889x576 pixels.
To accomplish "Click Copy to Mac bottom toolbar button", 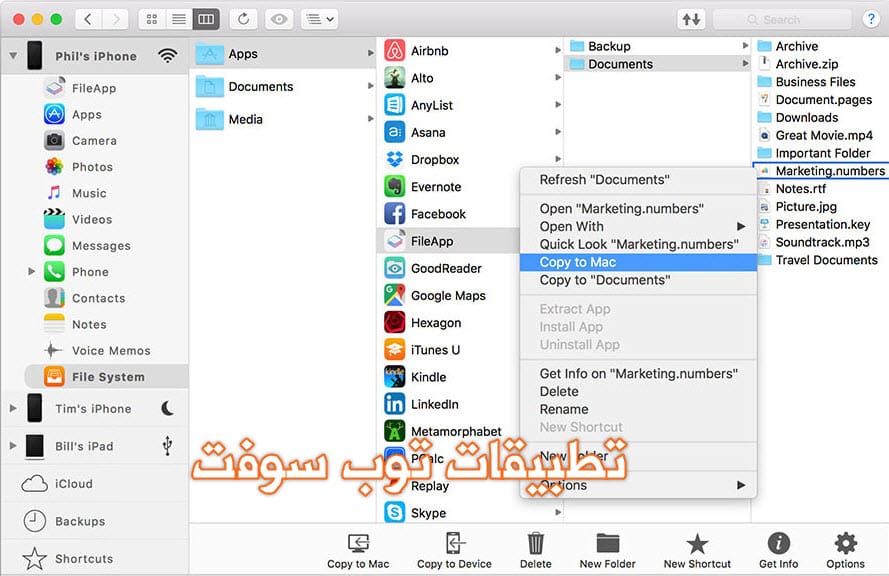I will click(x=358, y=550).
